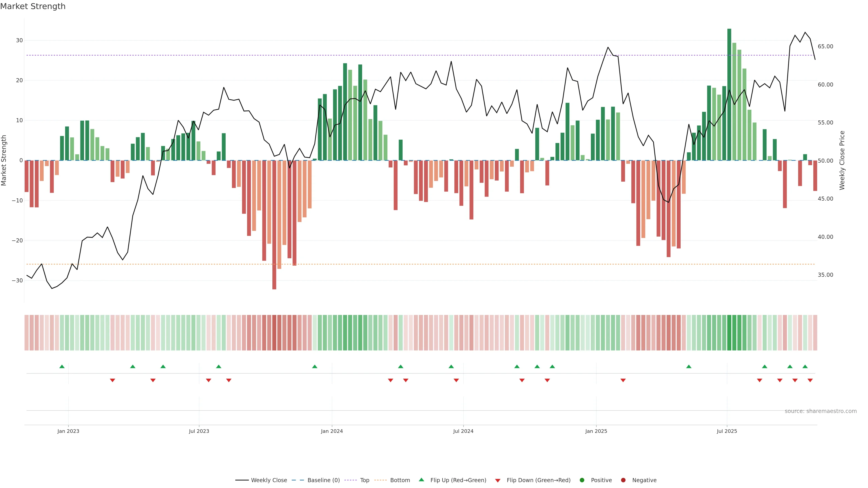
Task: Click the flip-up triangle near Jan 2024
Action: click(x=315, y=366)
